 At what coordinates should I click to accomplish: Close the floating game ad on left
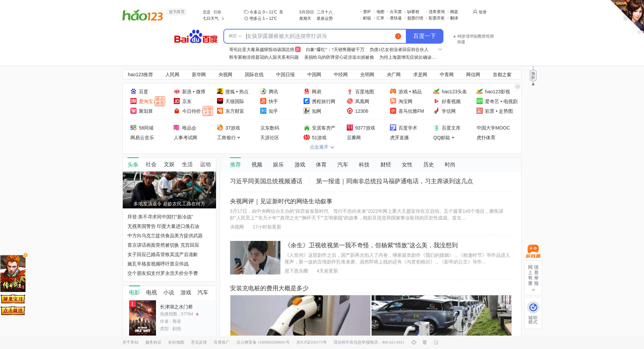click(25, 255)
